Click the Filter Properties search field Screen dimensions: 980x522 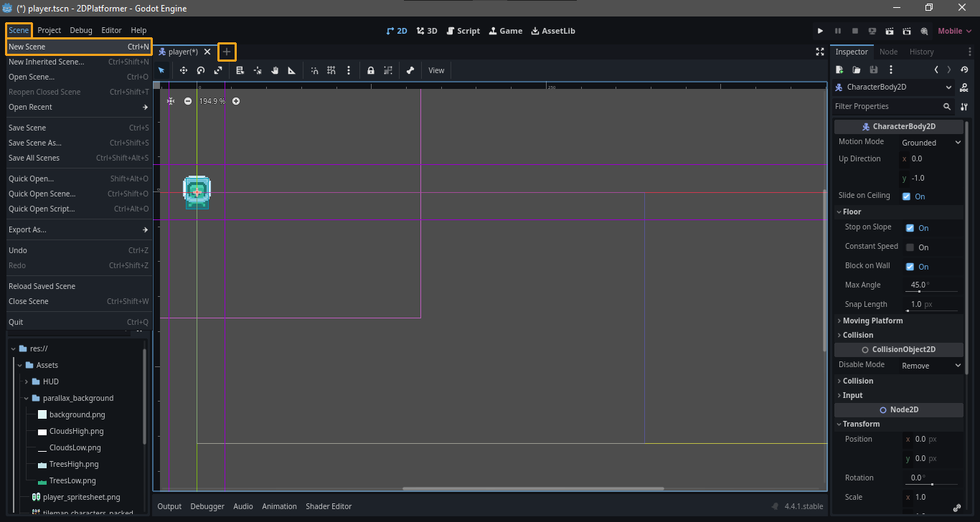[x=886, y=106]
